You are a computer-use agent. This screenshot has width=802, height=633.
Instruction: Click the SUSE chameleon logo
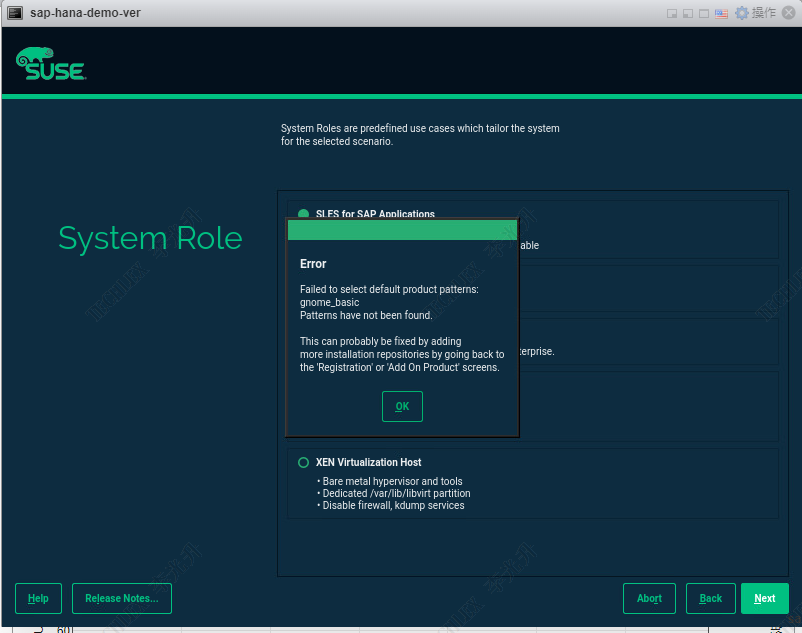pos(51,63)
